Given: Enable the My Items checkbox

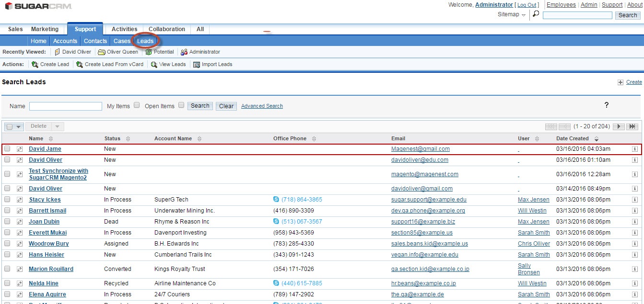Looking at the screenshot, I should (x=137, y=105).
